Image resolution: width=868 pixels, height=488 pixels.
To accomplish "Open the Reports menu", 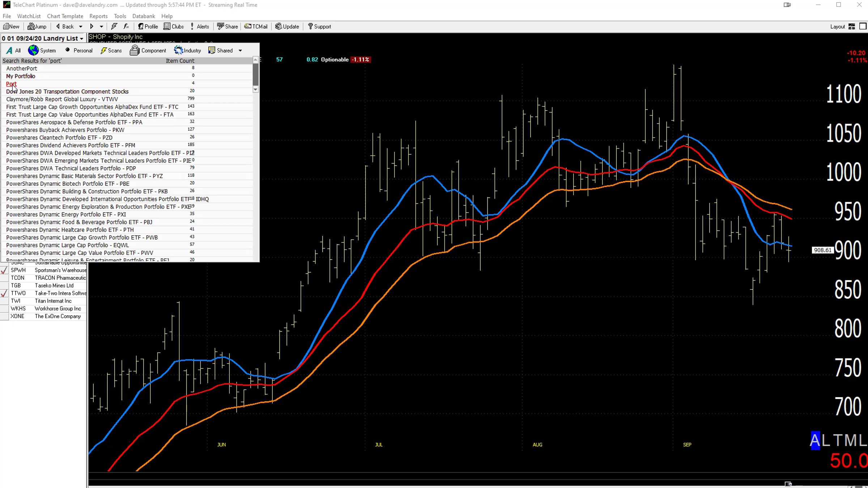I will (x=98, y=16).
